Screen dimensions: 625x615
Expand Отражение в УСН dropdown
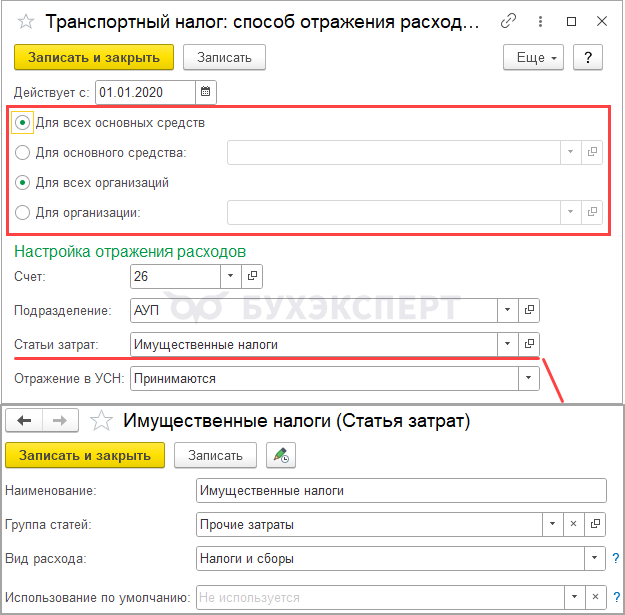(x=529, y=378)
